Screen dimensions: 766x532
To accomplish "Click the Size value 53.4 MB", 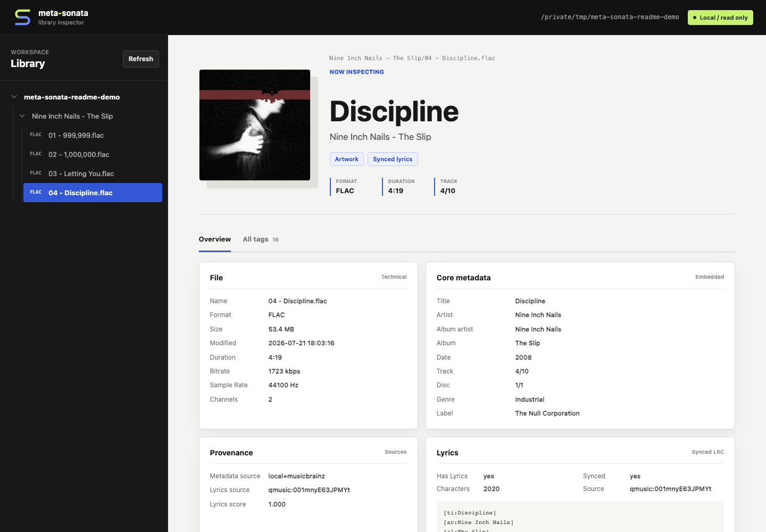I will pyautogui.click(x=281, y=329).
